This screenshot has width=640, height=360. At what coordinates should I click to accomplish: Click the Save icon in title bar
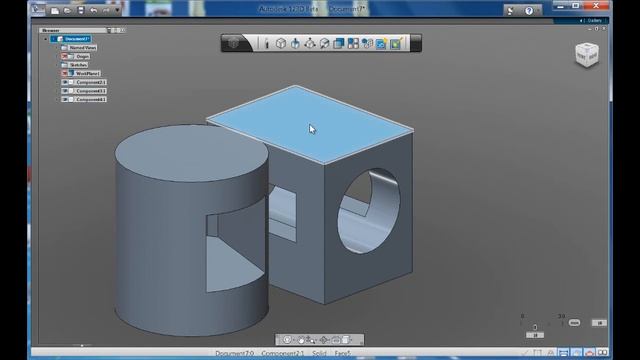81,10
